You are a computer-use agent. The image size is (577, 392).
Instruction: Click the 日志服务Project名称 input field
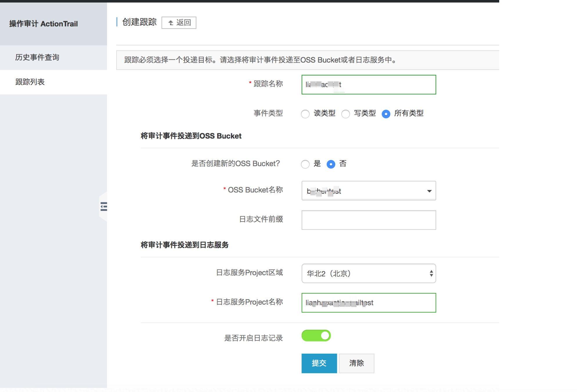click(x=369, y=303)
